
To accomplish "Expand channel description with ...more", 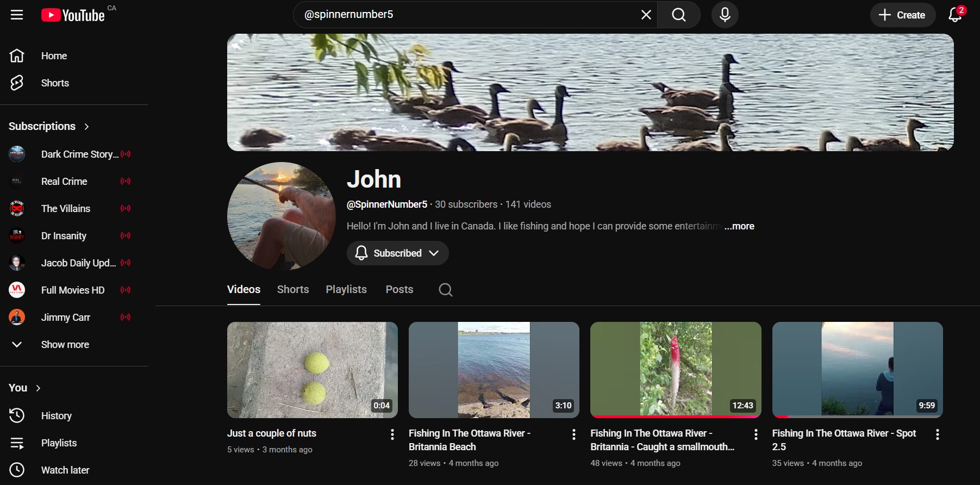I will click(x=739, y=226).
